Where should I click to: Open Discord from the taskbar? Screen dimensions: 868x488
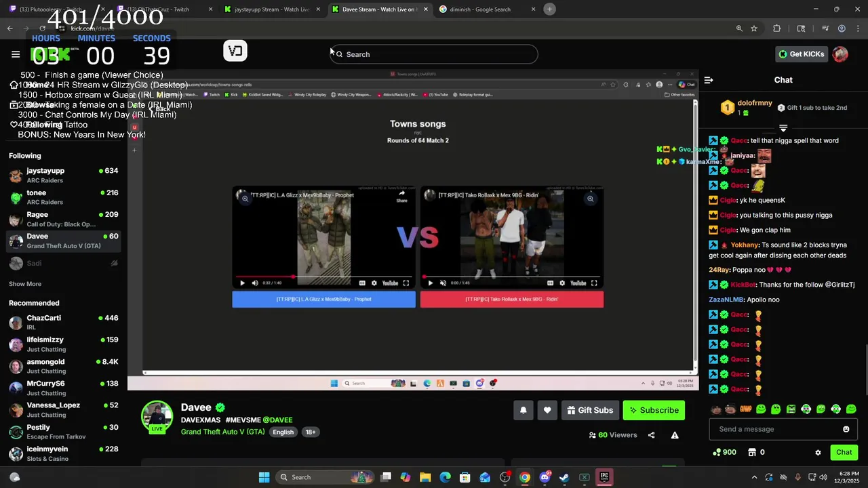545,477
